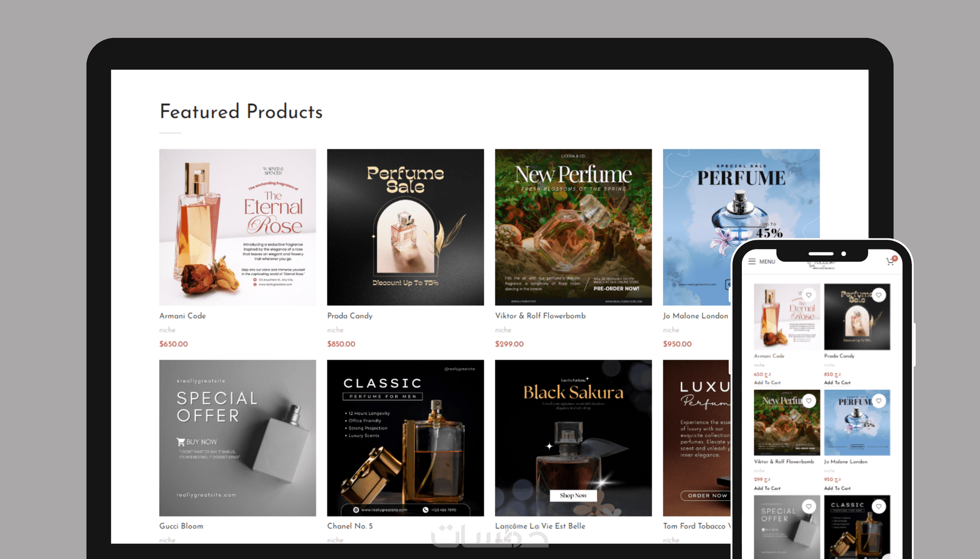This screenshot has width=980, height=559.
Task: Click the Chanel No. 5 product name on tablet
Action: click(350, 526)
